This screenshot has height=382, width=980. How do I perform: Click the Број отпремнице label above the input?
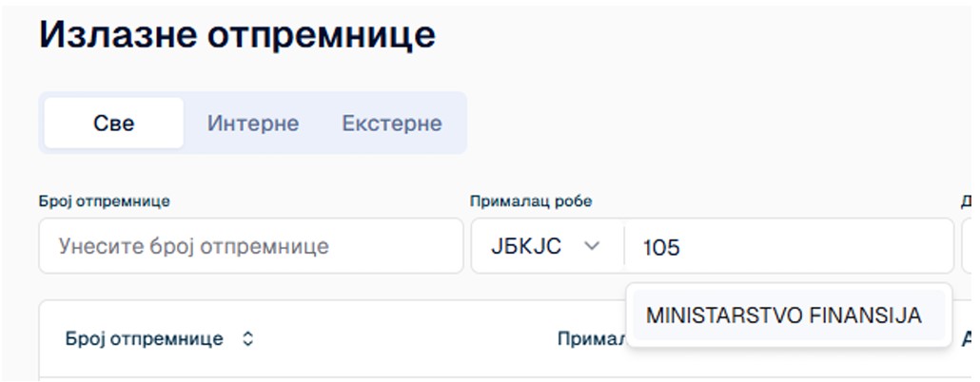pyautogui.click(x=104, y=201)
